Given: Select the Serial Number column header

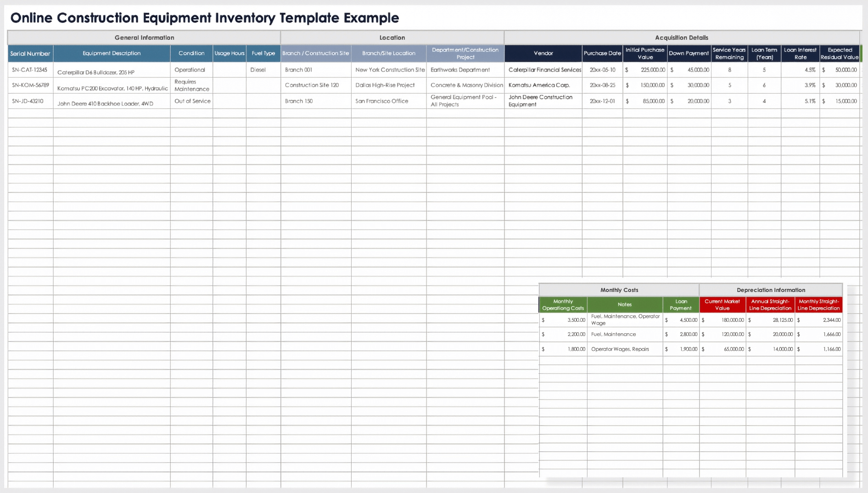Looking at the screenshot, I should coord(30,54).
